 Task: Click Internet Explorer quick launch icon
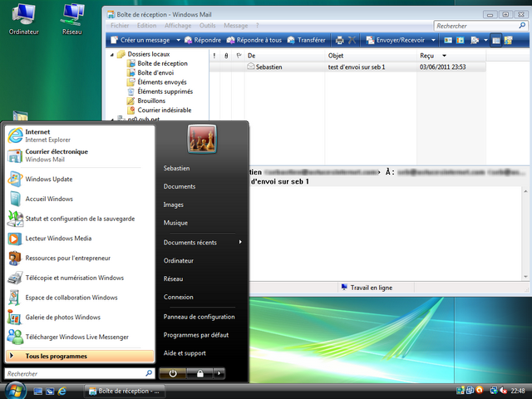[62, 392]
